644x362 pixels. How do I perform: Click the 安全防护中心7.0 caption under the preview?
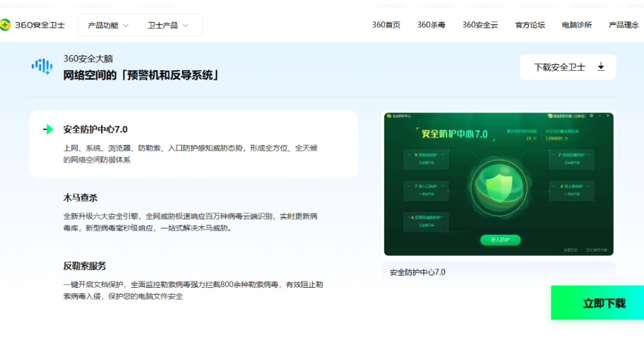(418, 272)
